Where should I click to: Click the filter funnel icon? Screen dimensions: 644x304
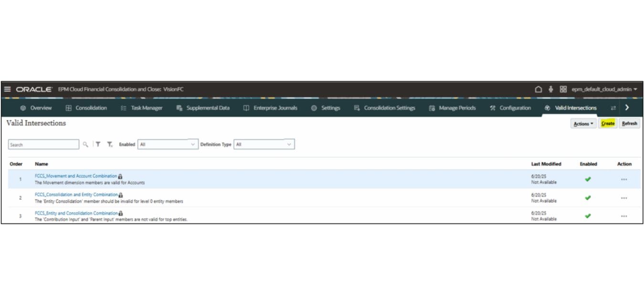(x=98, y=144)
